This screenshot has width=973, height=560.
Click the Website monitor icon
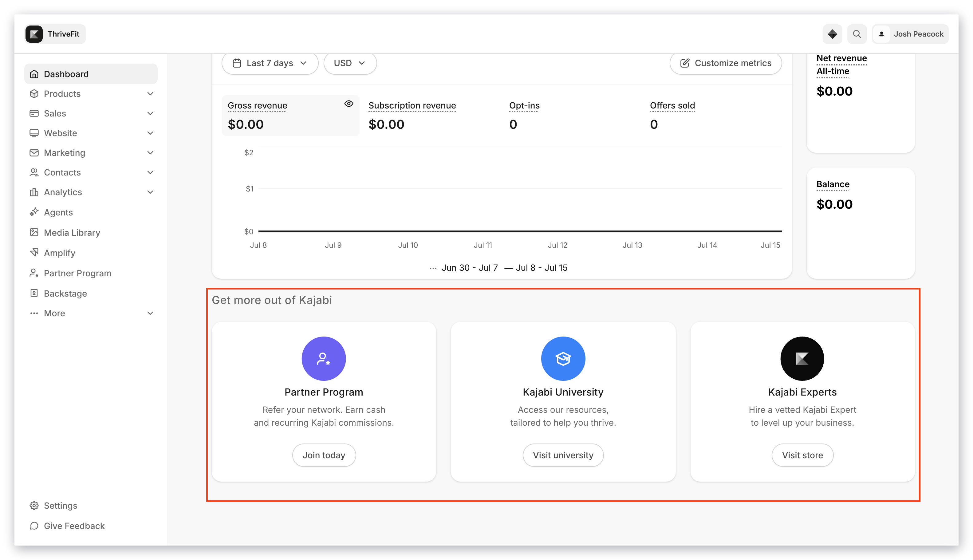point(34,133)
